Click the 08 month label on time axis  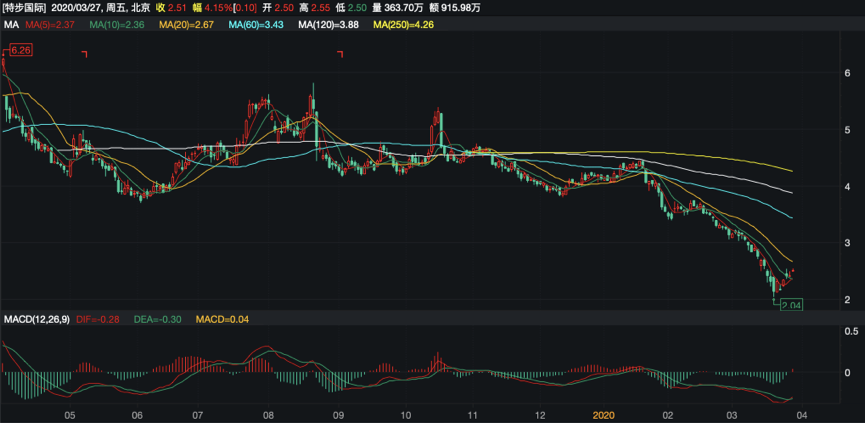tap(267, 414)
